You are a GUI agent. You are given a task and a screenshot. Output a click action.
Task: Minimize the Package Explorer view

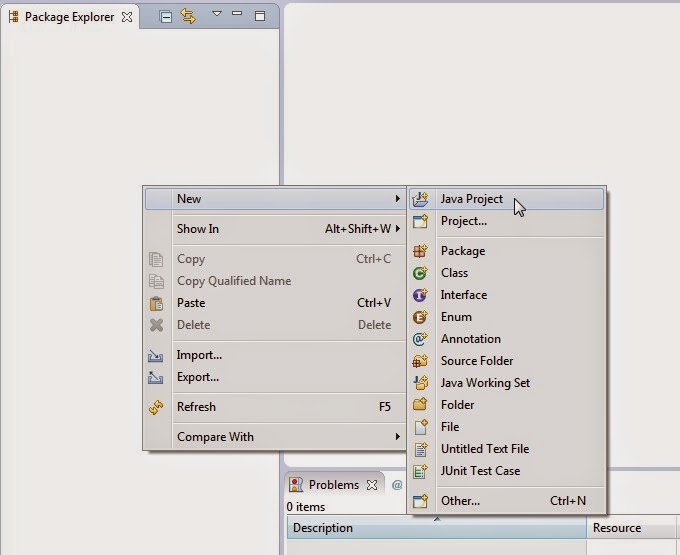click(237, 14)
